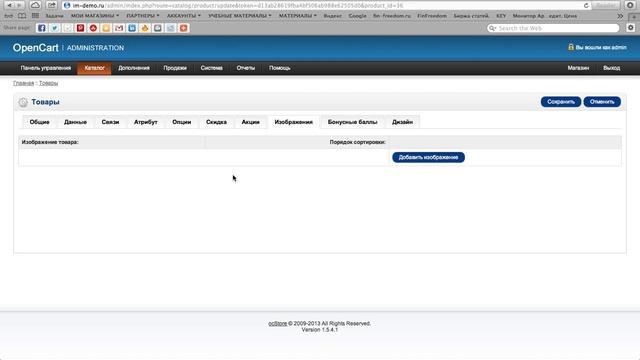Click the orange flame share icon

pos(145,28)
